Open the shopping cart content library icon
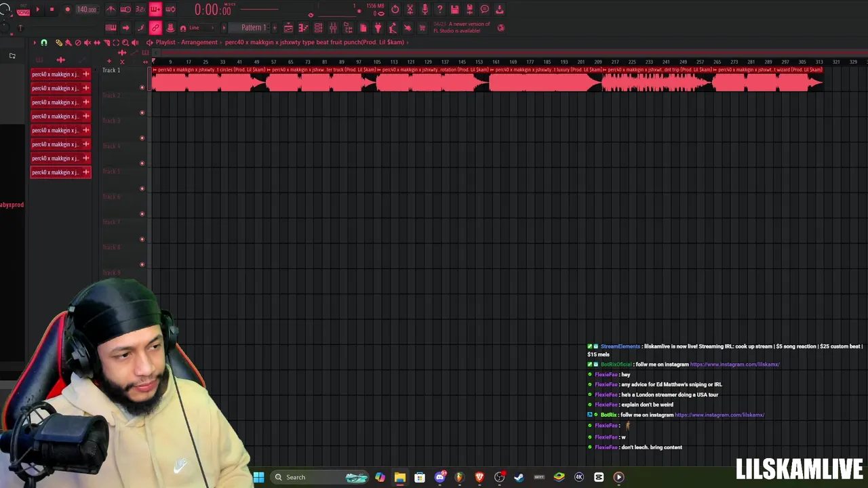Screen dimensions: 868x488 (x=422, y=28)
